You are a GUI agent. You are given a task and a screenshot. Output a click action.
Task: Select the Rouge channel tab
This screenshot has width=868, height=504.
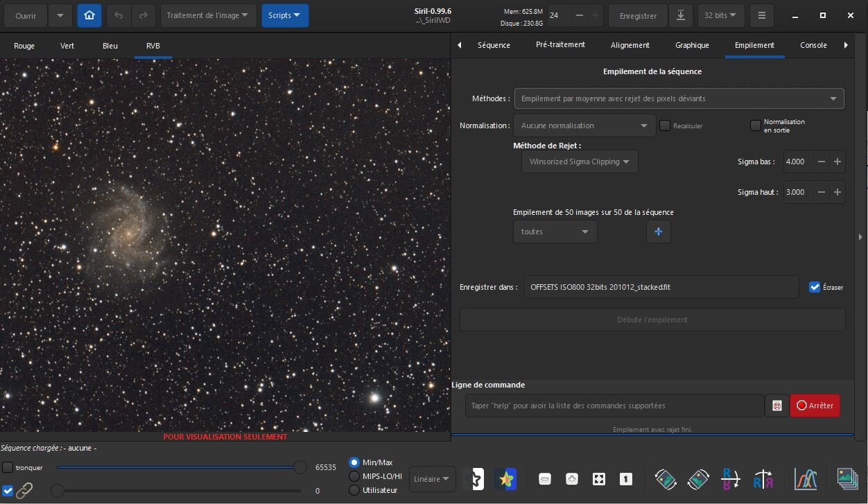tap(24, 46)
